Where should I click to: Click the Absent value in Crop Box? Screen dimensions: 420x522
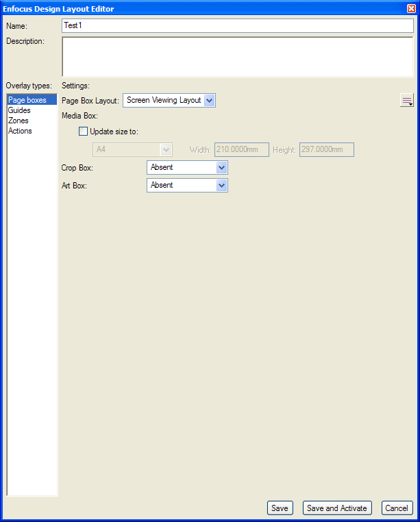162,167
